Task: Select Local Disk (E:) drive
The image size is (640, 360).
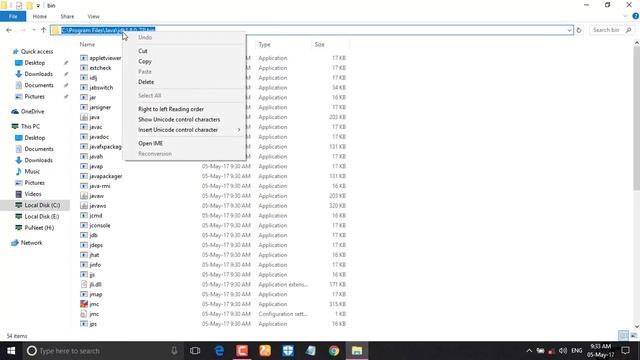Action: [x=42, y=216]
